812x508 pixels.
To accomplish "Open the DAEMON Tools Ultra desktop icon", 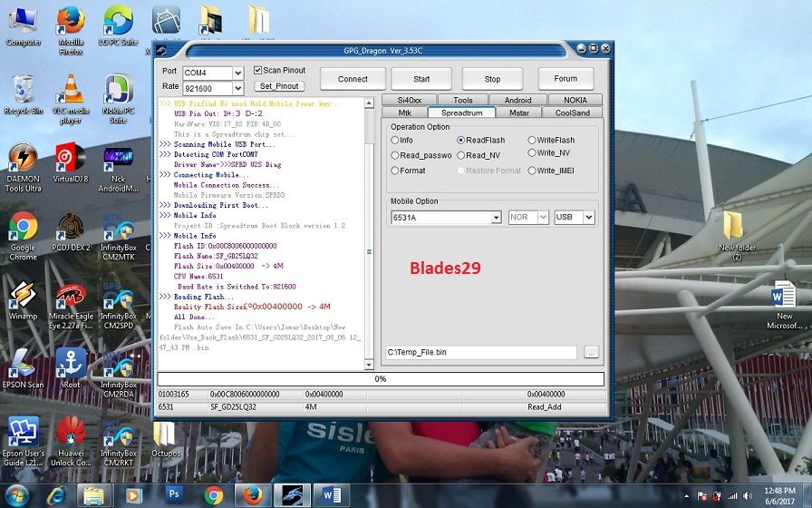I will click(x=23, y=158).
